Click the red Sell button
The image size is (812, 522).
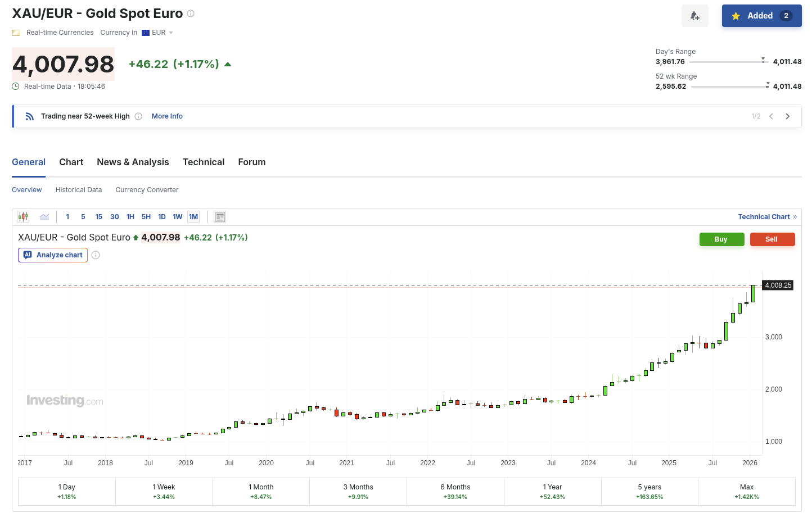pos(772,239)
